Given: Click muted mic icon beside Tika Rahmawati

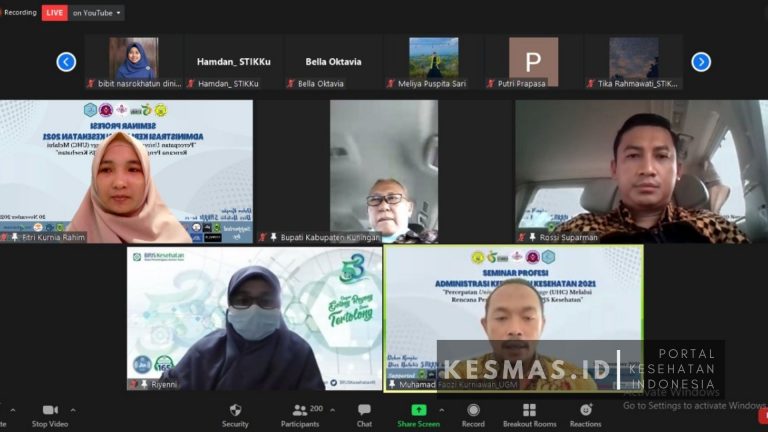Looking at the screenshot, I should point(591,84).
